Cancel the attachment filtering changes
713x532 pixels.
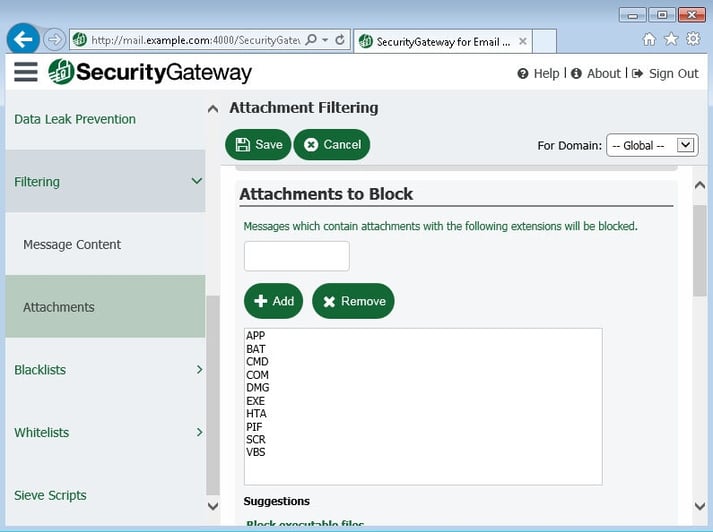click(332, 145)
